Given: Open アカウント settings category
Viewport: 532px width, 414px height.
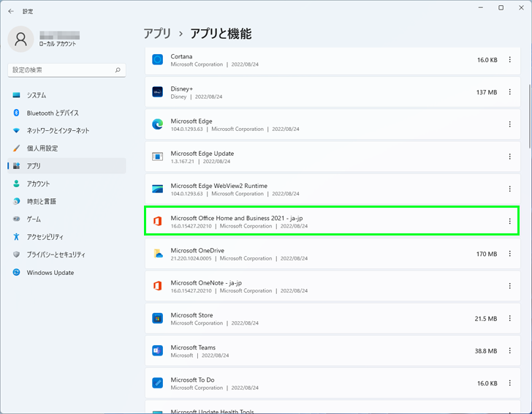Looking at the screenshot, I should [66, 184].
